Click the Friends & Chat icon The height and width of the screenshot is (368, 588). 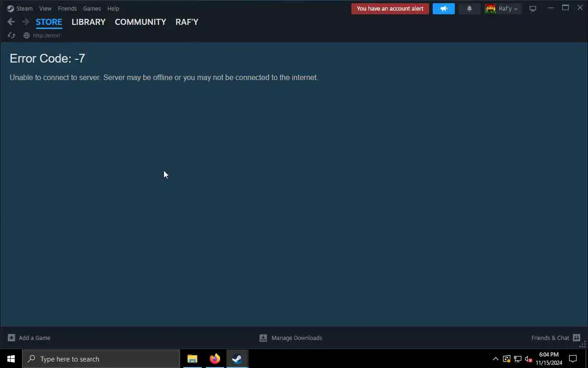click(577, 338)
